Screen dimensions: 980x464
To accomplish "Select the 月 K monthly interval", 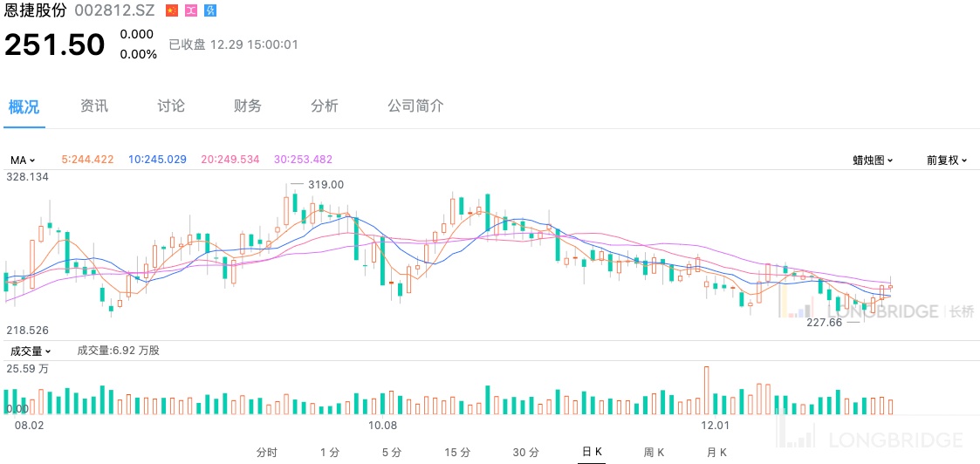I will point(716,452).
